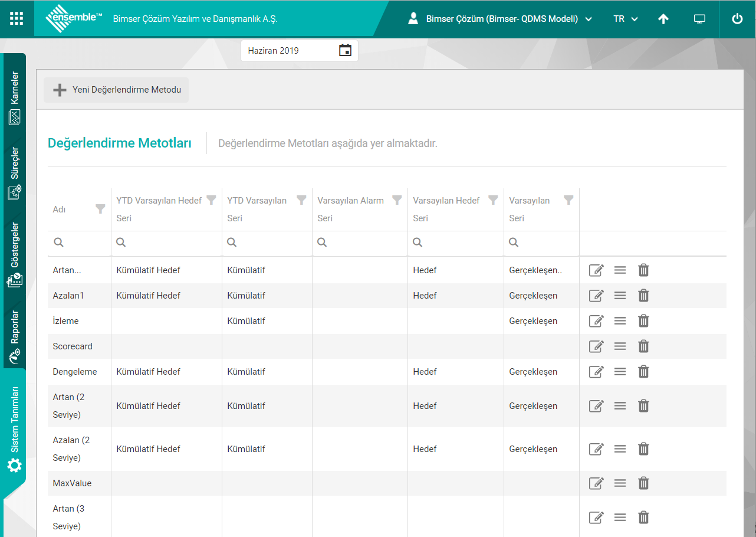Click search field under Adı column
Viewport: 756px width, 537px height.
point(83,243)
